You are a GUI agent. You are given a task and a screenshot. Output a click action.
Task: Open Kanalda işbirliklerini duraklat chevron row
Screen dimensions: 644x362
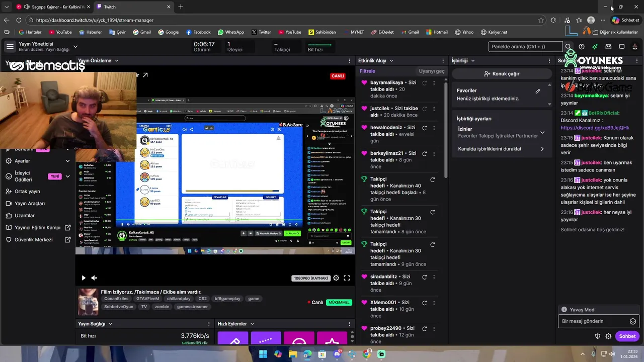[x=501, y=149]
